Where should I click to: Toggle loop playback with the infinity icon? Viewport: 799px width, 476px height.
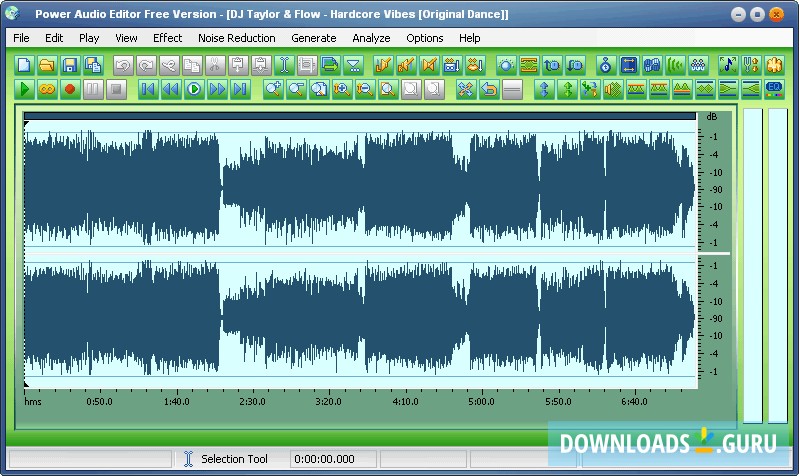coord(47,89)
